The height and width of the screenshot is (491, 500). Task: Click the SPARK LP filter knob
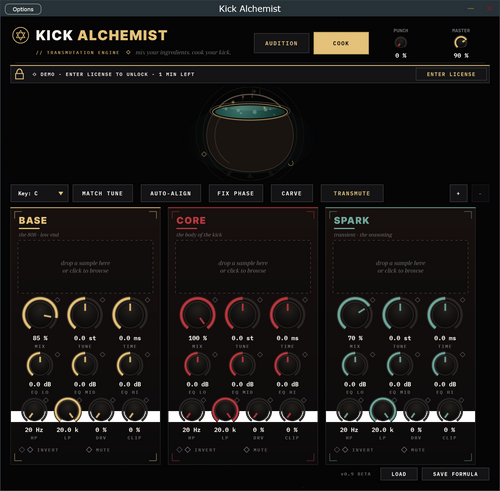pos(383,411)
